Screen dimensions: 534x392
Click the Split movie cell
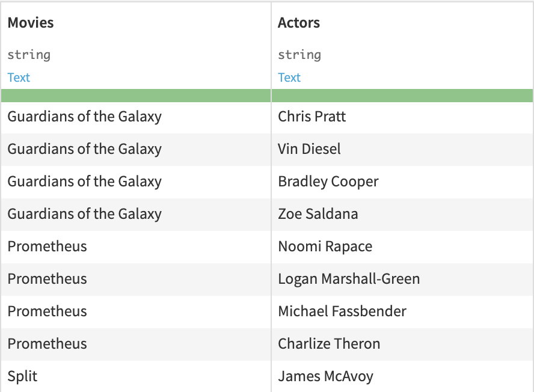pyautogui.click(x=22, y=376)
